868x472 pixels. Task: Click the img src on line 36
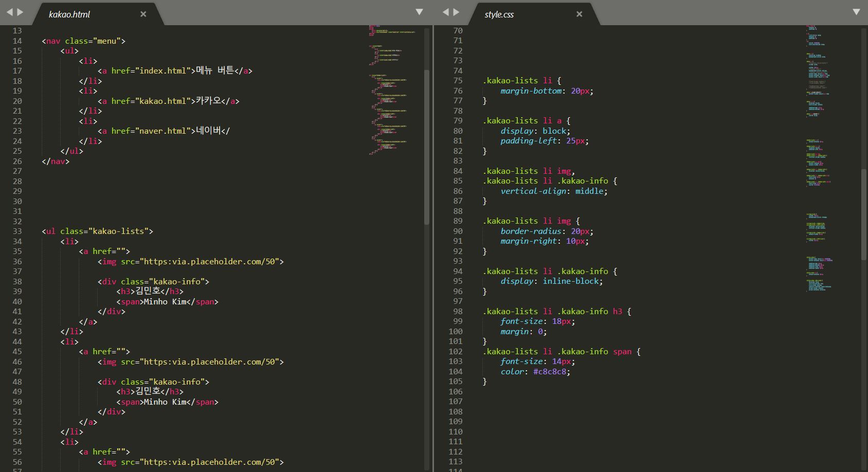tap(191, 262)
